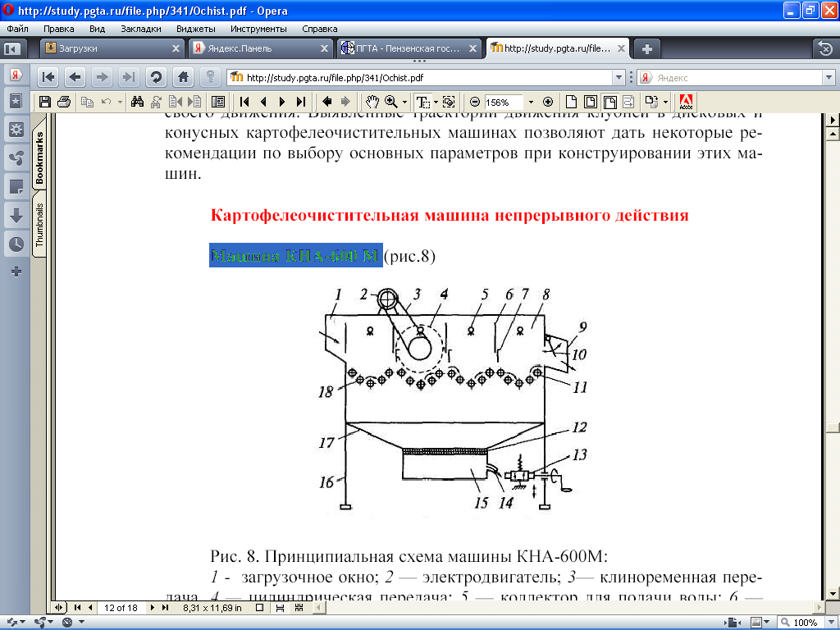
Task: Open the Transfers downloads panel
Action: pyautogui.click(x=16, y=216)
